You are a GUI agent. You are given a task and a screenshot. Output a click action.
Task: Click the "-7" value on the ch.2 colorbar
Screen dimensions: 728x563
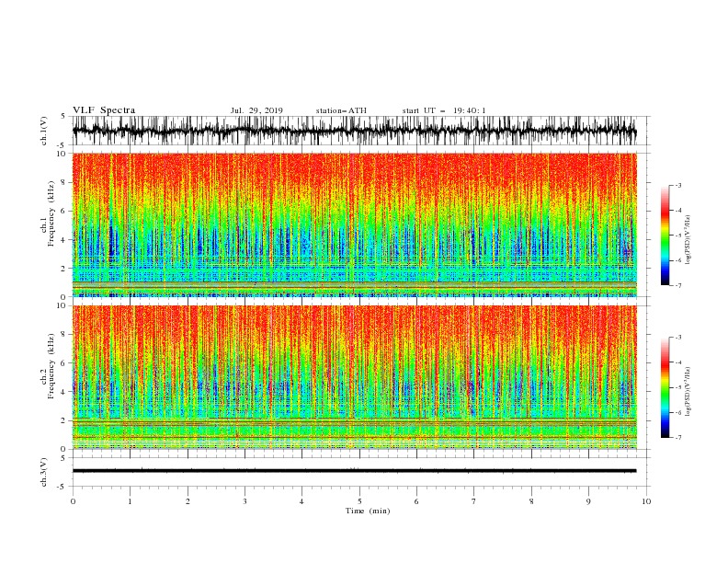coord(677,437)
